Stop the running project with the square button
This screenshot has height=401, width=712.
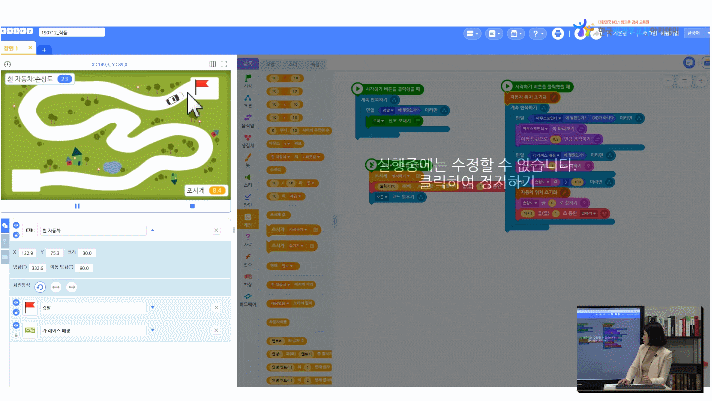click(193, 206)
